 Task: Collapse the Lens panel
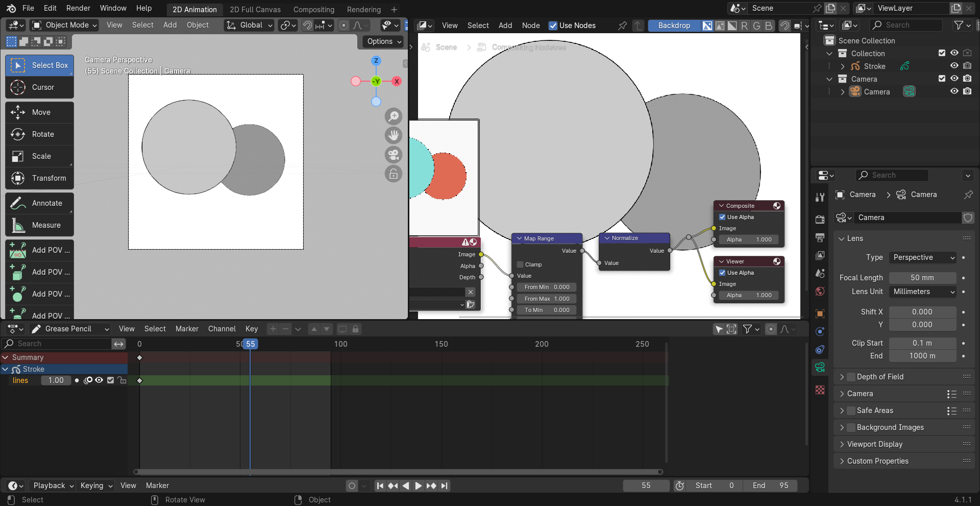coord(855,238)
